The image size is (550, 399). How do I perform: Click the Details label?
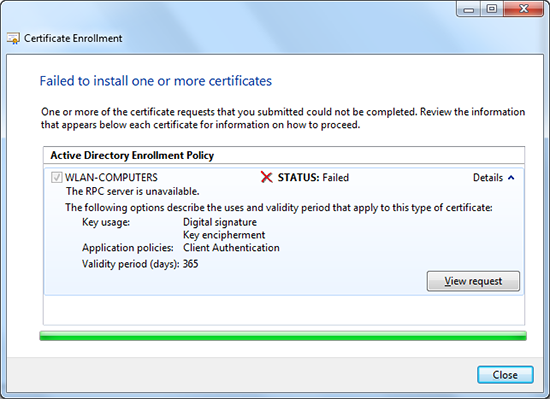488,178
